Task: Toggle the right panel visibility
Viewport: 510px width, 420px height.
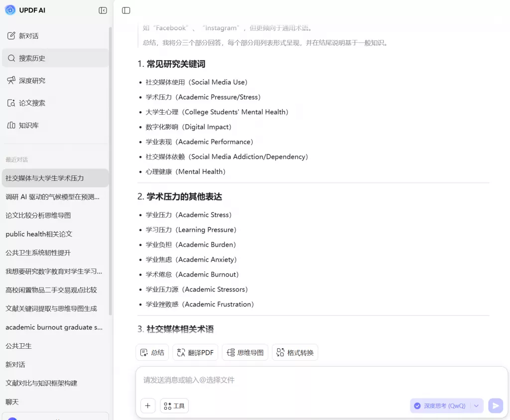Action: (126, 10)
